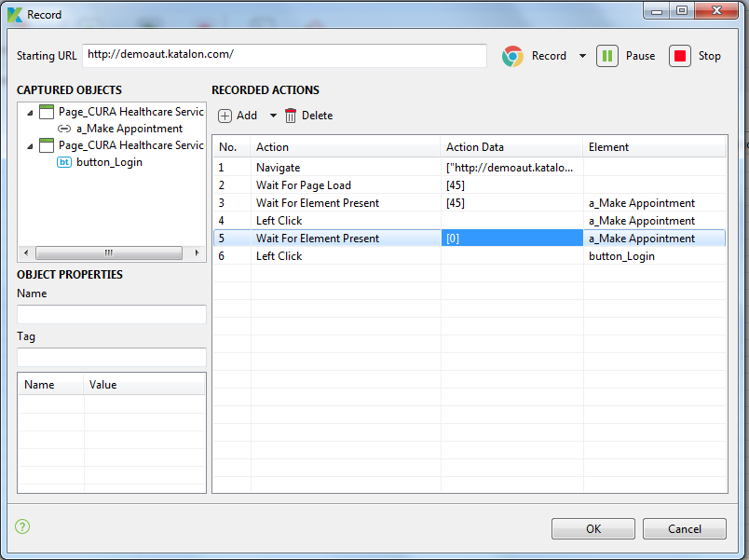Open the help question mark icon
749x560 pixels.
(22, 526)
